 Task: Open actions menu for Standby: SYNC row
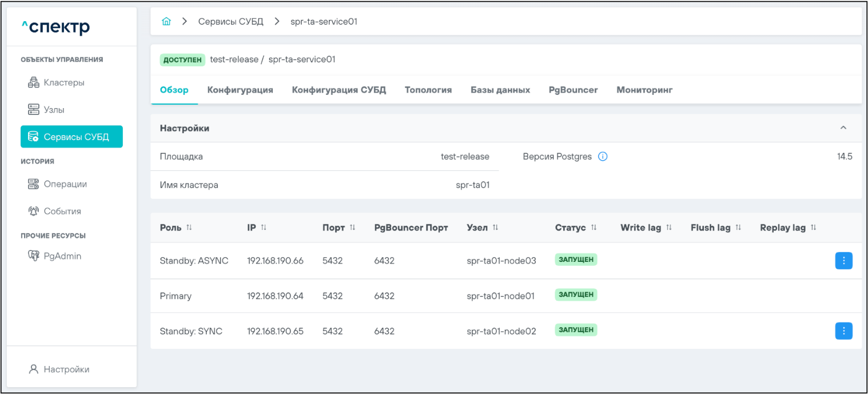point(843,331)
